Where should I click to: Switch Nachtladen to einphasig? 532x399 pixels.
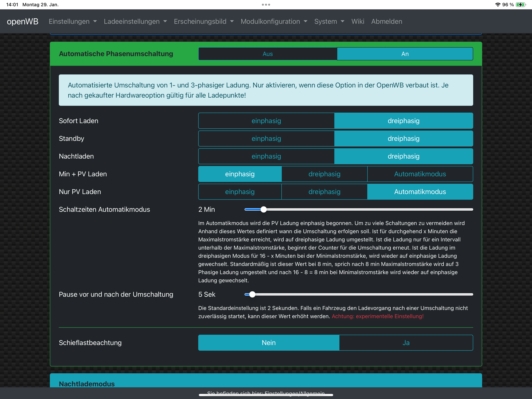click(266, 156)
